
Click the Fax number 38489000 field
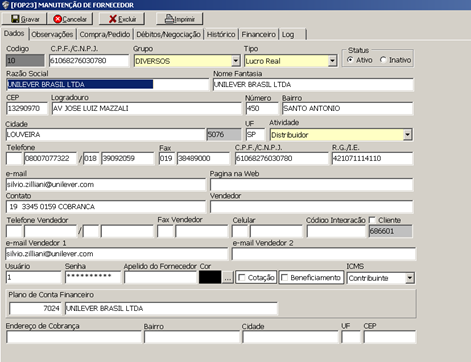(x=203, y=158)
